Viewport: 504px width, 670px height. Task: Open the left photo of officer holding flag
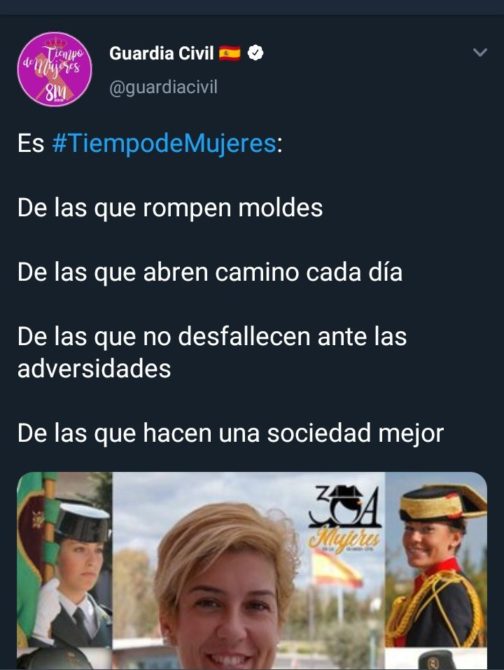pyautogui.click(x=64, y=559)
